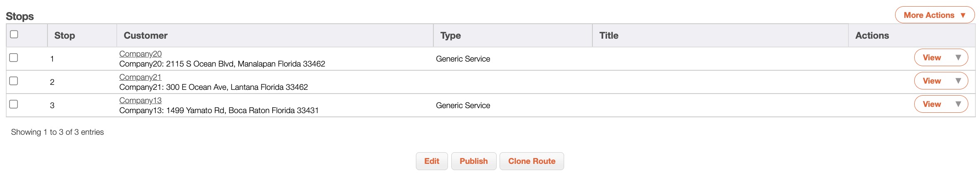Publish the route
This screenshot has width=980, height=178.
pos(473,161)
